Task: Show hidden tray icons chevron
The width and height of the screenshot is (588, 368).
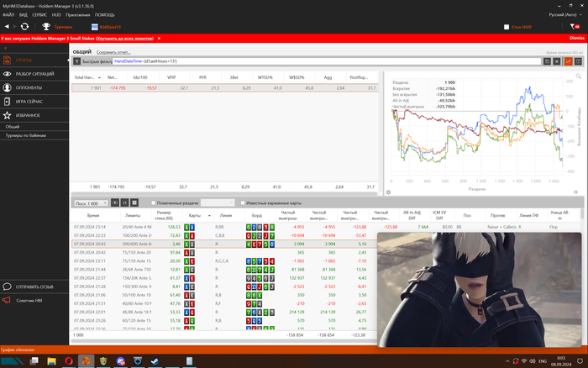Action: click(507, 361)
